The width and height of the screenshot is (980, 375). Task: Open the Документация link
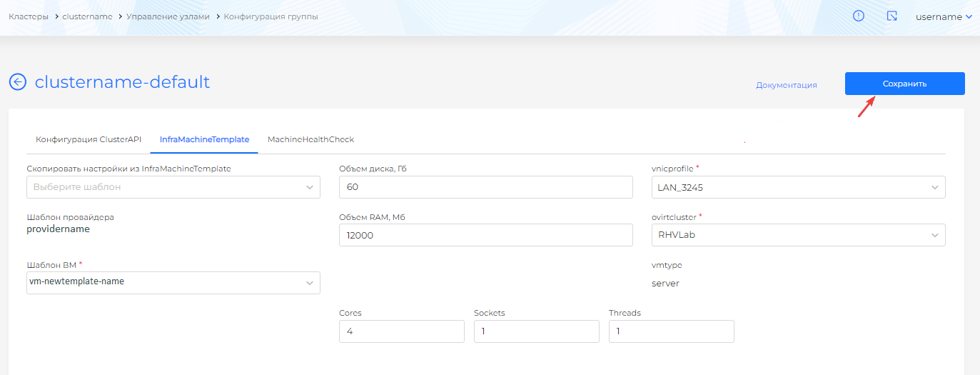click(786, 85)
